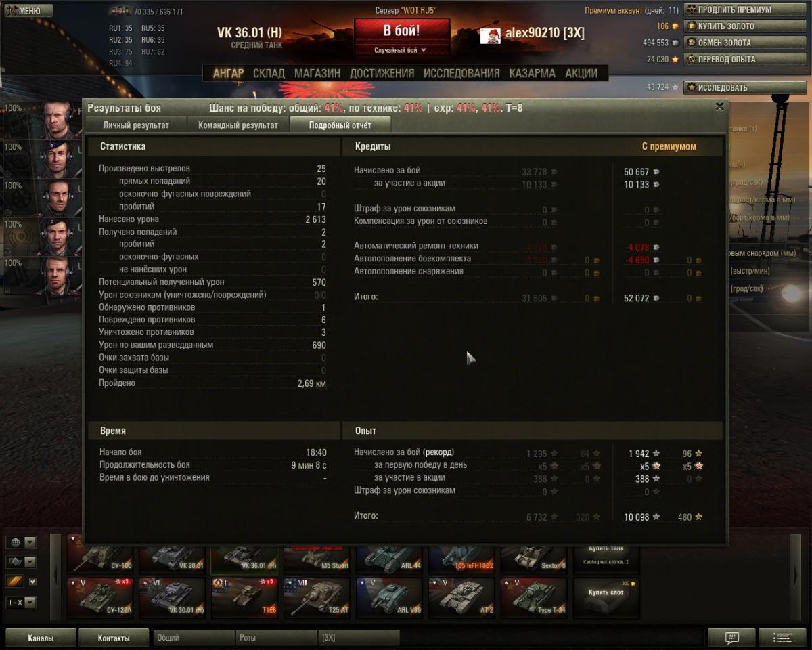Open nation filter globe dropdown
812x650 pixels.
coord(22,542)
